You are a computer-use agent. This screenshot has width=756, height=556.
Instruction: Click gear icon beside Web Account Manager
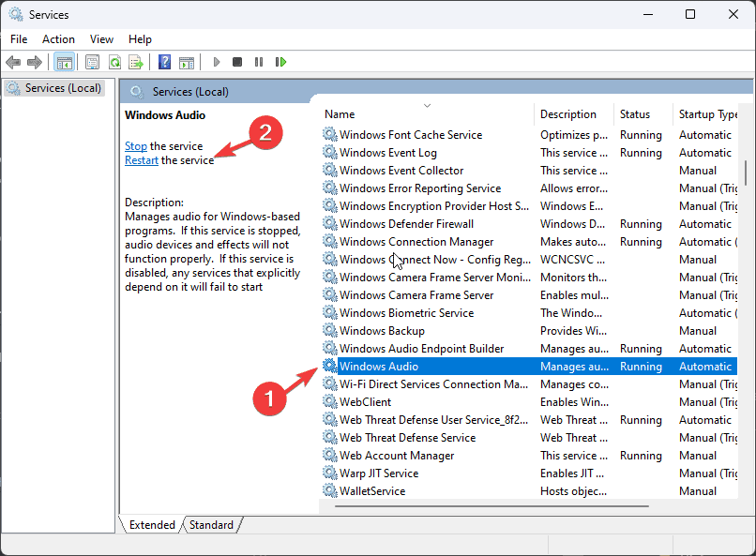pyautogui.click(x=330, y=455)
